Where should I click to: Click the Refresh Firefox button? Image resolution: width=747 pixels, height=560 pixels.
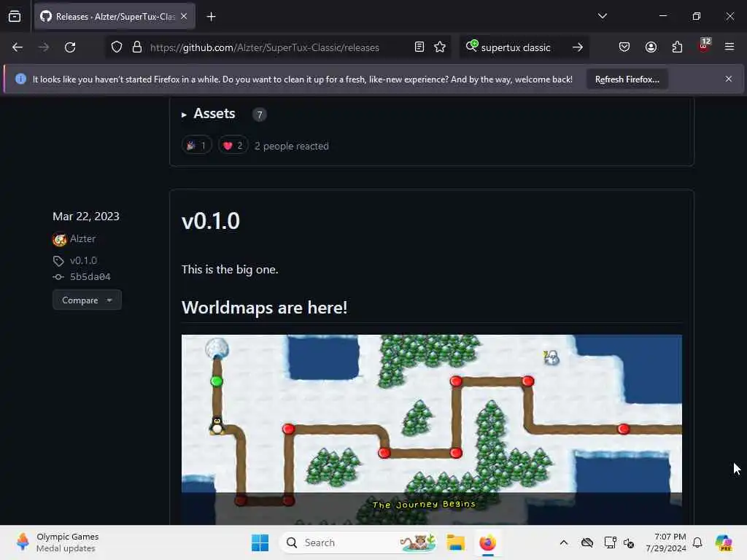[x=627, y=79]
